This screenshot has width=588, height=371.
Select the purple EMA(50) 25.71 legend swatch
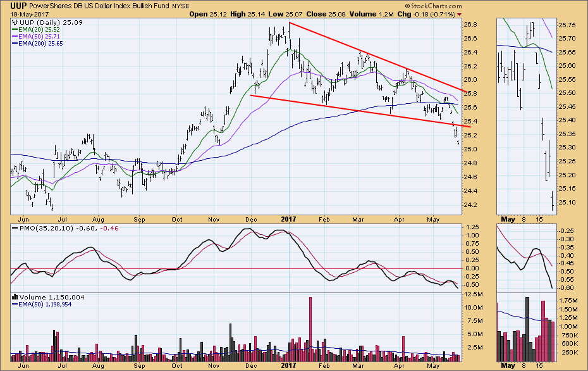(15, 37)
